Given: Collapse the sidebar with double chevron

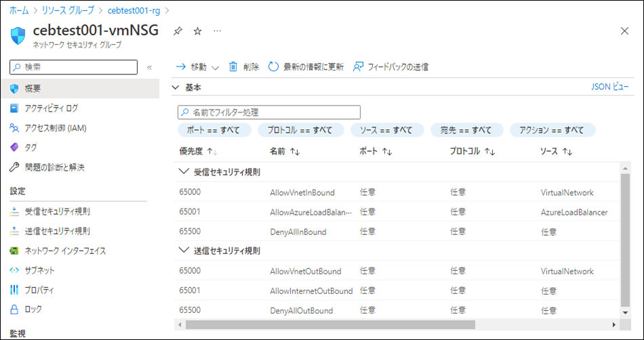Looking at the screenshot, I should click(x=150, y=67).
